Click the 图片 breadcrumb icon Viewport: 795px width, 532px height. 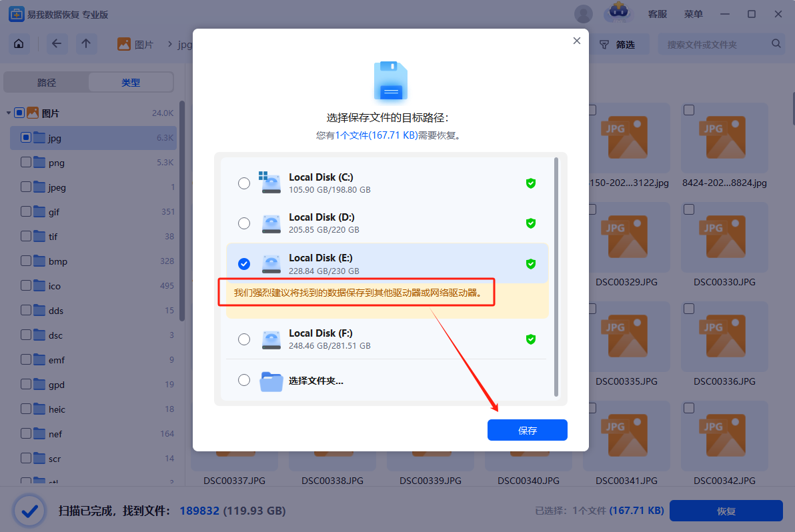pos(124,44)
